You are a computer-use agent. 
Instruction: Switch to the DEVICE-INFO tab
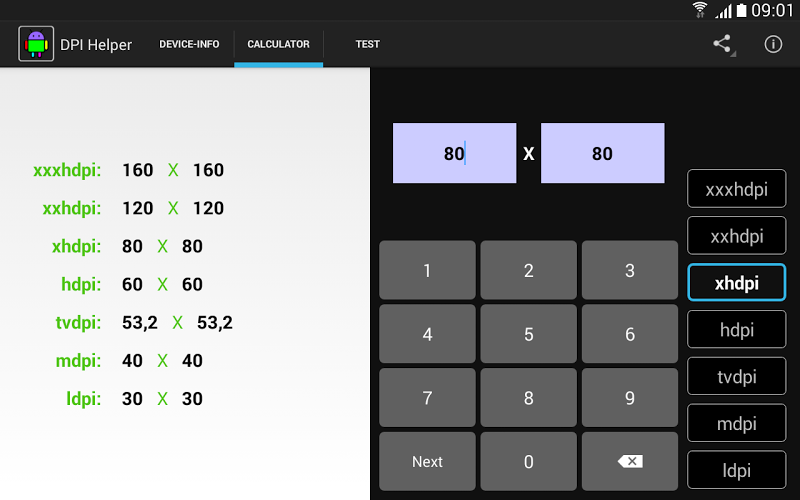189,44
